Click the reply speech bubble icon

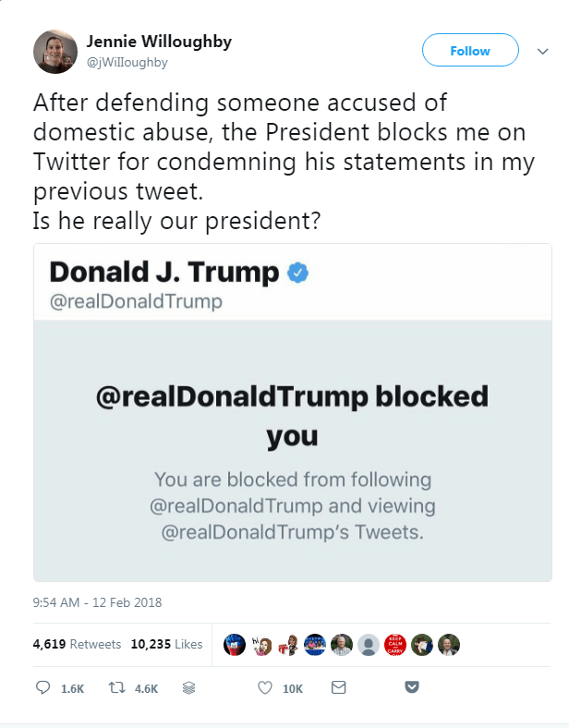[42, 687]
